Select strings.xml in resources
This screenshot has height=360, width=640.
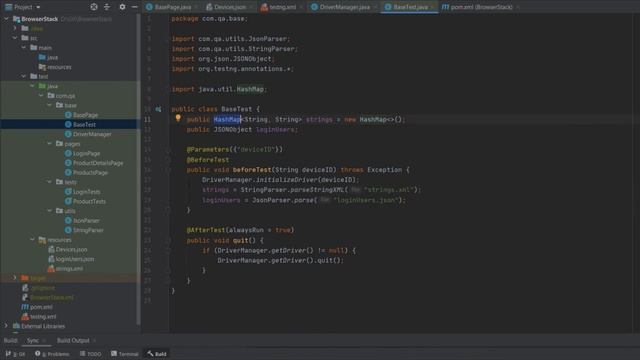click(69, 269)
